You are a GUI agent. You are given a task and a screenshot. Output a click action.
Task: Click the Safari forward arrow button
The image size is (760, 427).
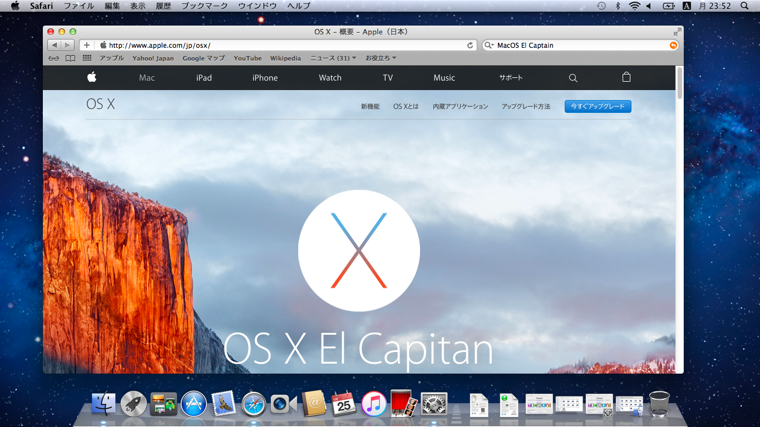(x=68, y=45)
